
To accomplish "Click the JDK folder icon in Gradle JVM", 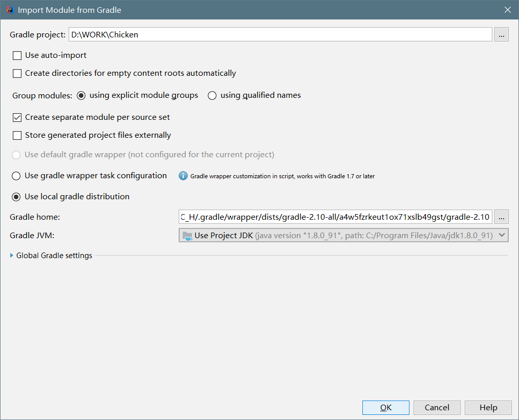I will coord(187,236).
